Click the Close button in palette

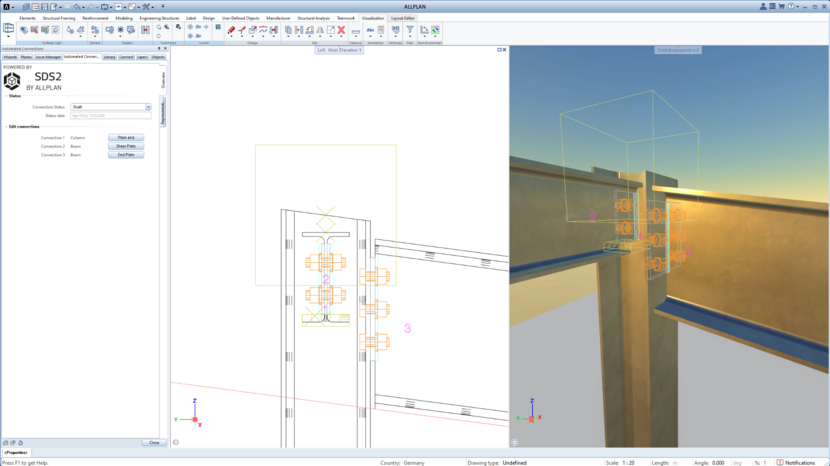pos(153,442)
